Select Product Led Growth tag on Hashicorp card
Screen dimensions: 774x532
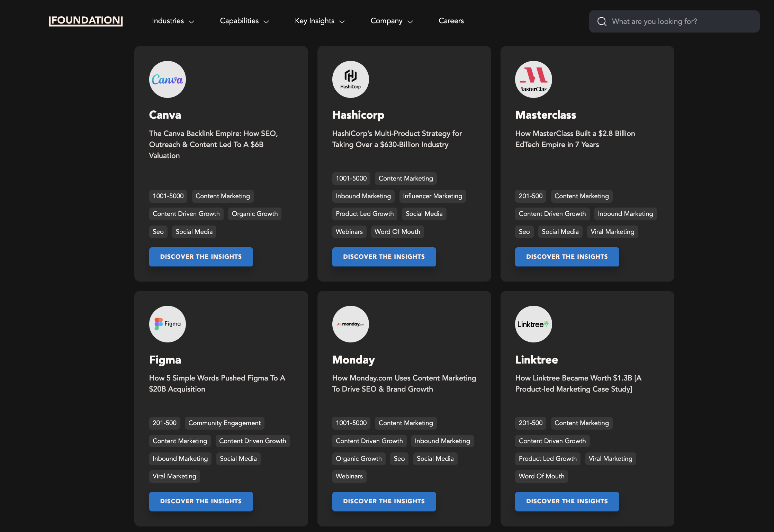click(365, 214)
